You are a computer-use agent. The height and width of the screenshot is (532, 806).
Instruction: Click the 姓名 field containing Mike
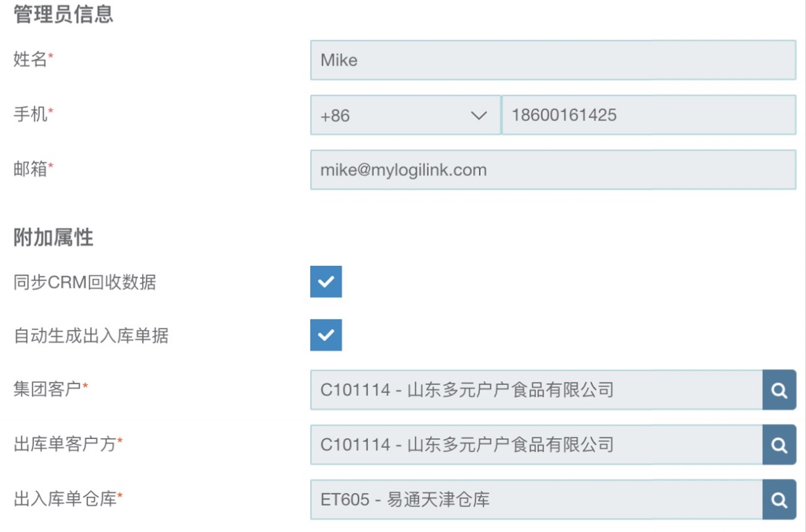point(553,60)
